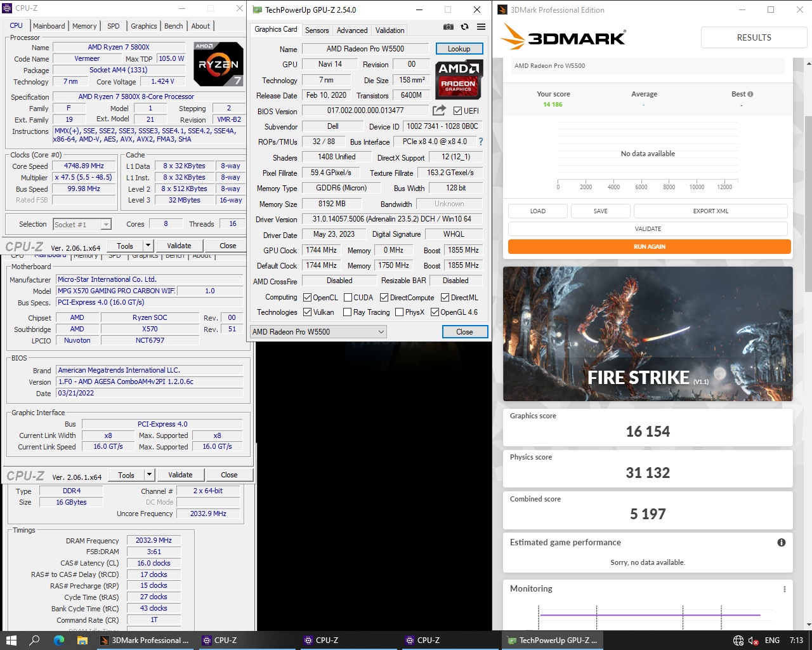The image size is (812, 650).
Task: Launch Microsoft Edge from taskbar
Action: (59, 640)
